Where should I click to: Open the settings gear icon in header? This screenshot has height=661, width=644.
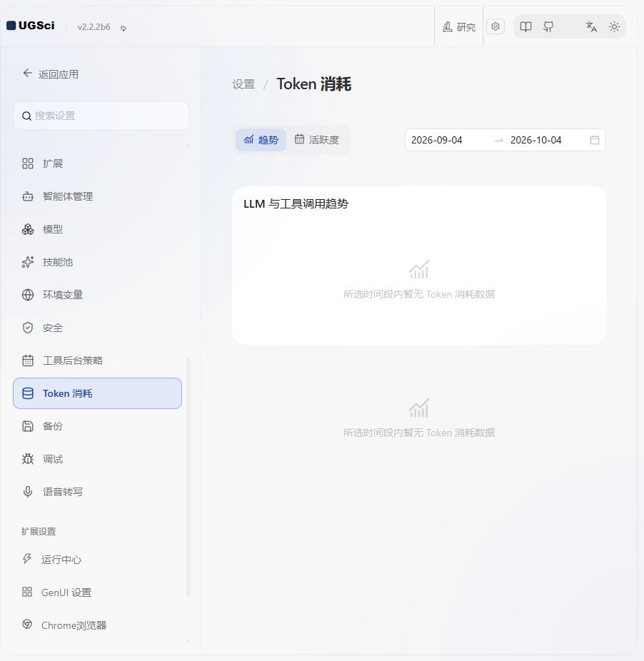[495, 26]
